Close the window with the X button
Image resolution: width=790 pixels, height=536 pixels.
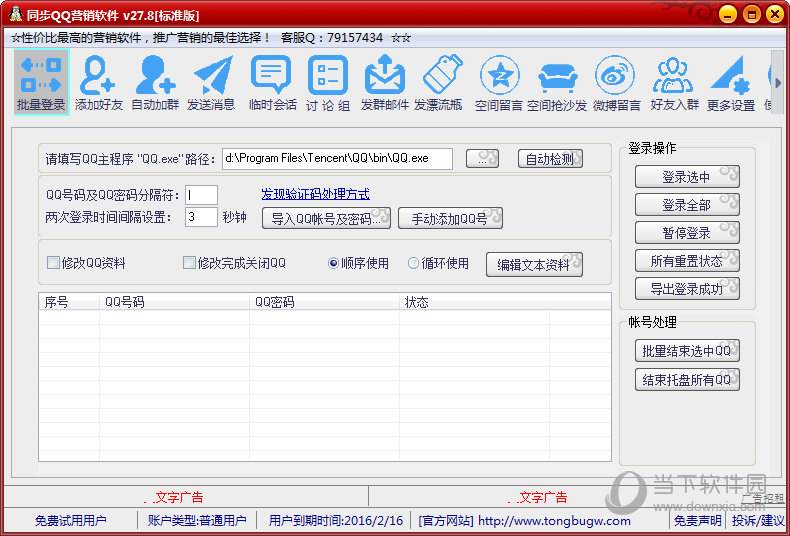click(775, 14)
